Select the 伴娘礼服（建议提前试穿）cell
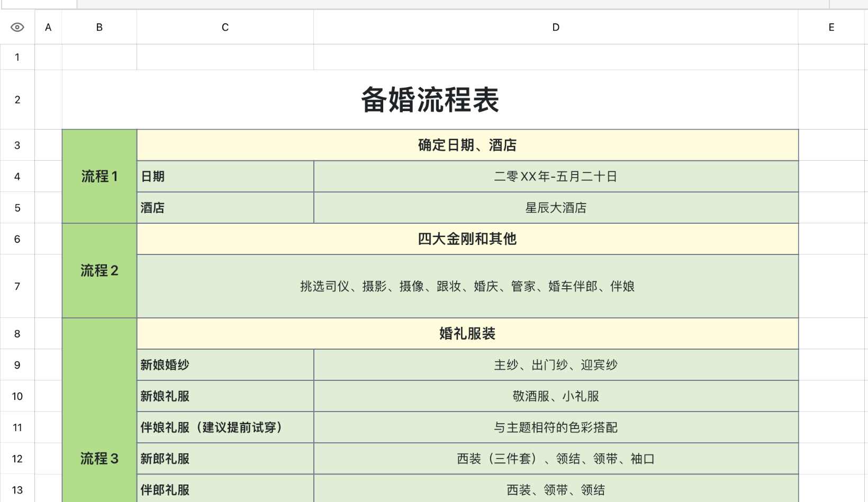The width and height of the screenshot is (868, 502). [225, 427]
